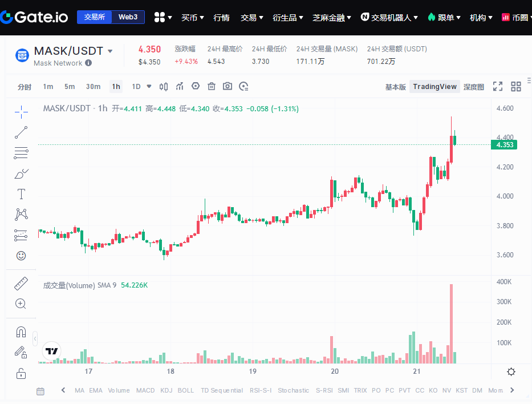
Task: Select the brush drawing tool
Action: click(x=21, y=174)
